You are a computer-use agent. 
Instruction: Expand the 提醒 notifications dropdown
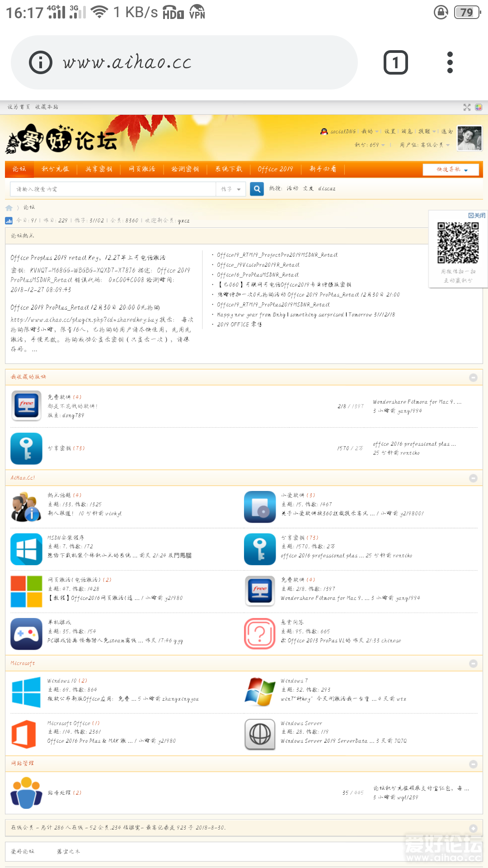coord(427,132)
